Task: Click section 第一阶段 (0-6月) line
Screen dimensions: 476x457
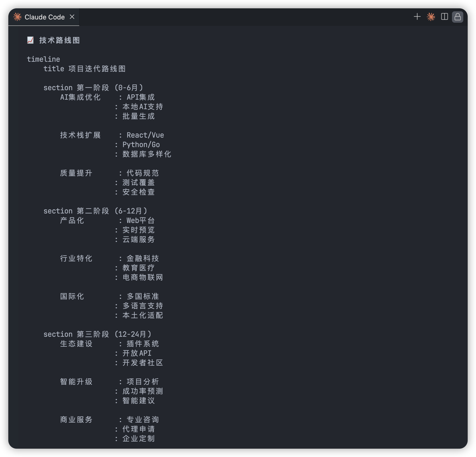Action: pos(93,88)
